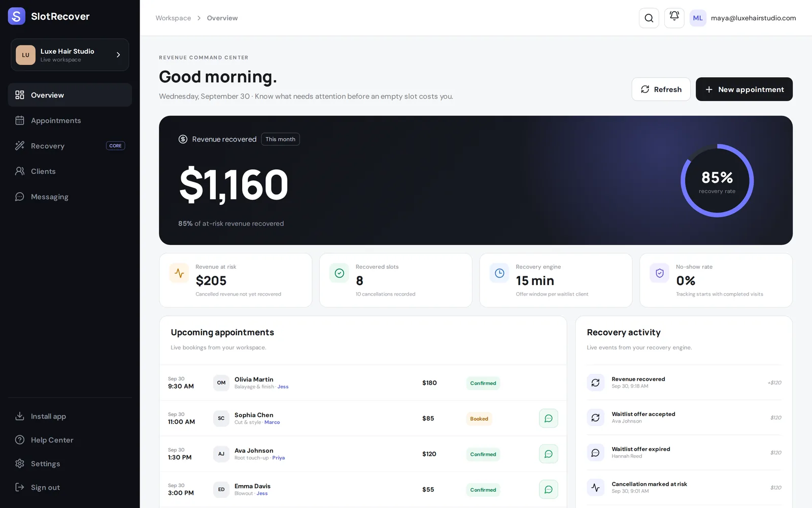Click Confirmed badge for Olivia Martin
Image resolution: width=812 pixels, height=508 pixels.
click(483, 384)
